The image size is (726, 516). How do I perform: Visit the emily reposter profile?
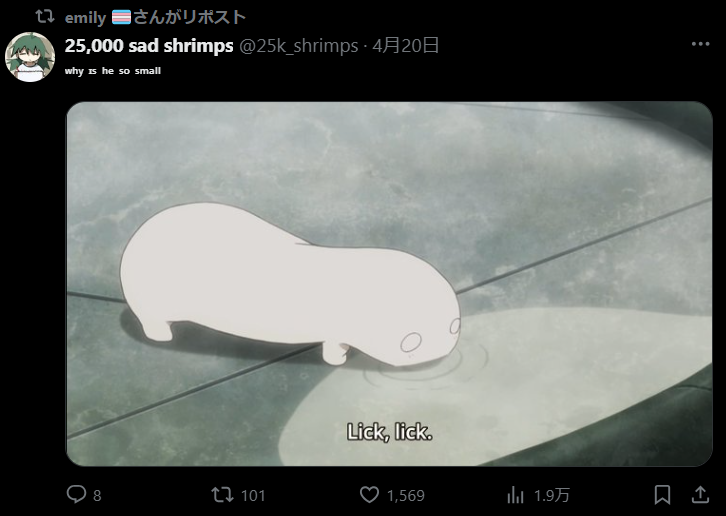click(x=86, y=18)
